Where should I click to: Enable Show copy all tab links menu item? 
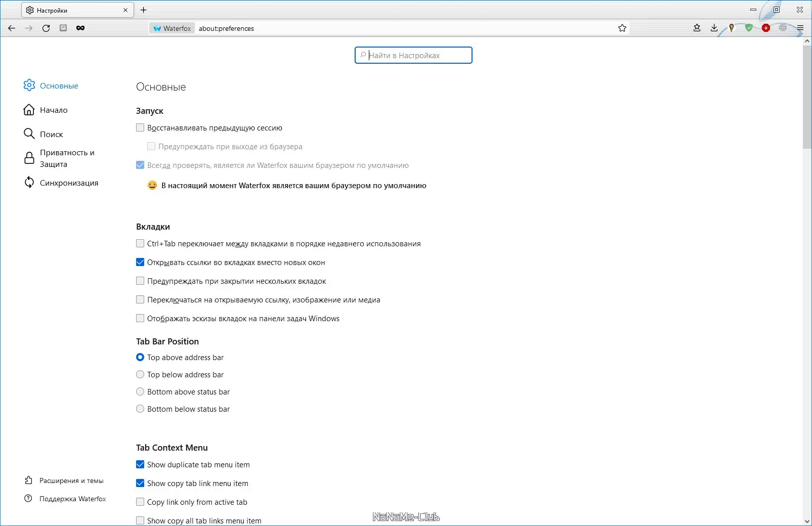[x=140, y=520]
